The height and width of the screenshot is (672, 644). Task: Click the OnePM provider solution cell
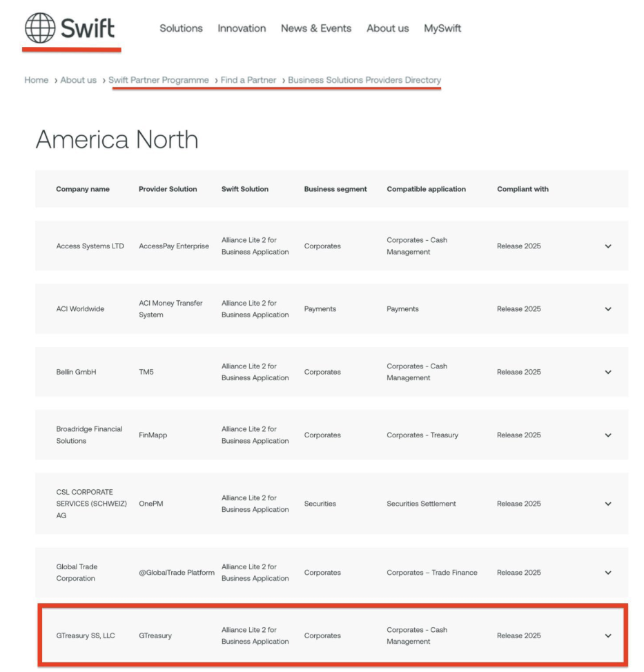pos(151,504)
